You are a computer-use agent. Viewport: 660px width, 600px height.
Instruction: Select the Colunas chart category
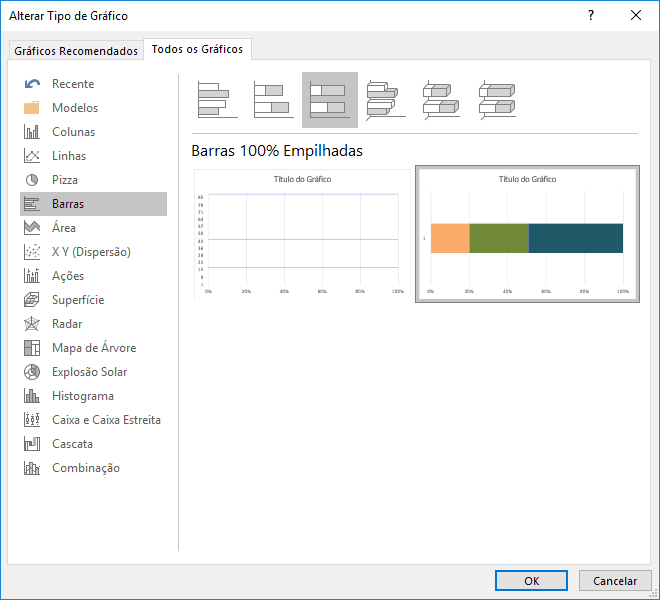(73, 132)
